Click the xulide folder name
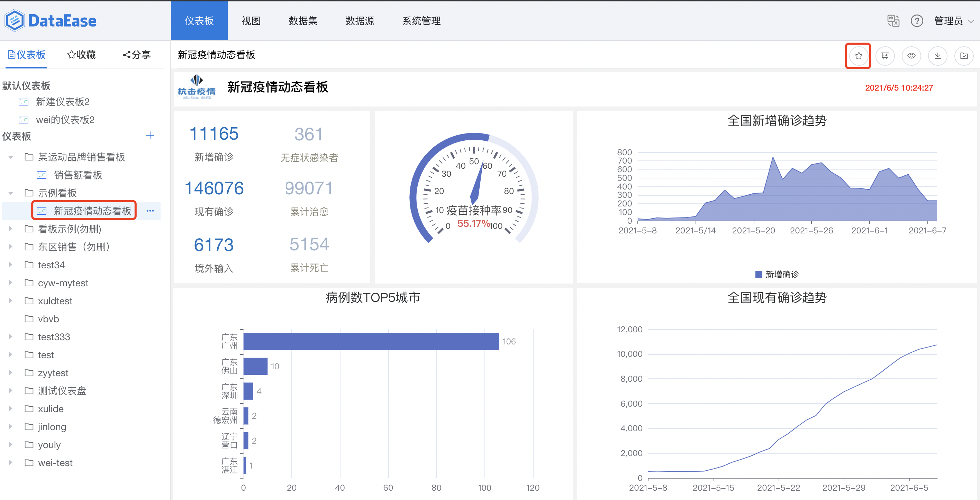This screenshot has height=500, width=980. (51, 409)
